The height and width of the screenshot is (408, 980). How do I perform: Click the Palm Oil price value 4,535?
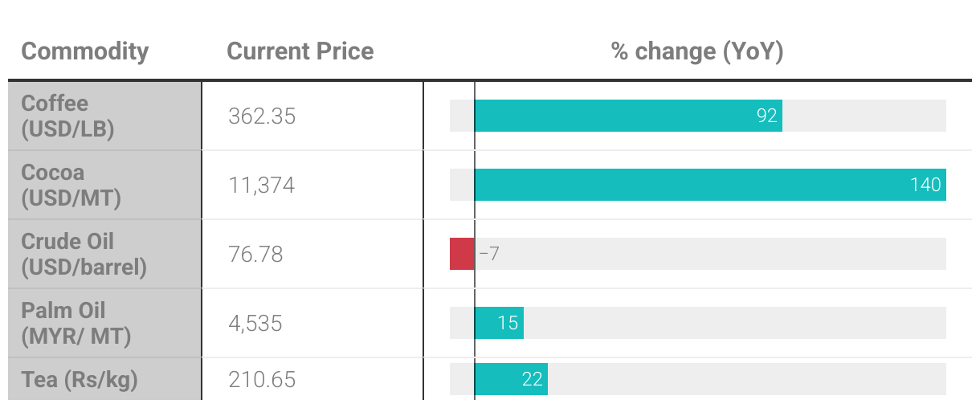click(x=255, y=324)
